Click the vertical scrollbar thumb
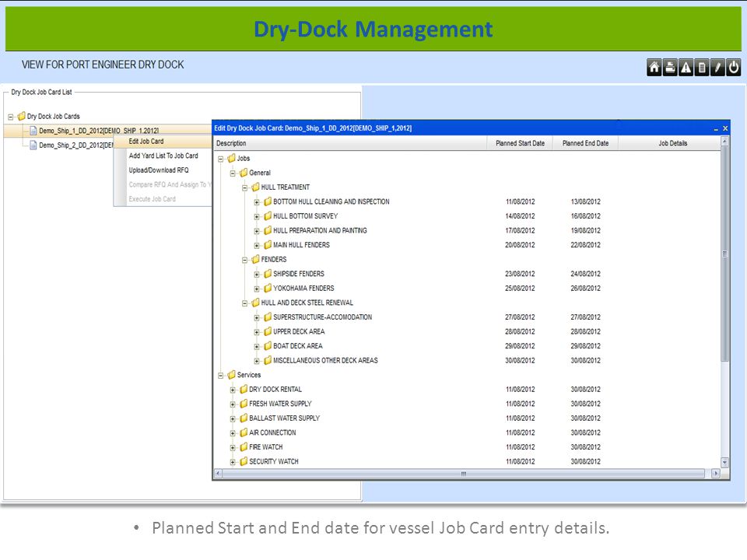This screenshot has width=747, height=560. [724, 254]
